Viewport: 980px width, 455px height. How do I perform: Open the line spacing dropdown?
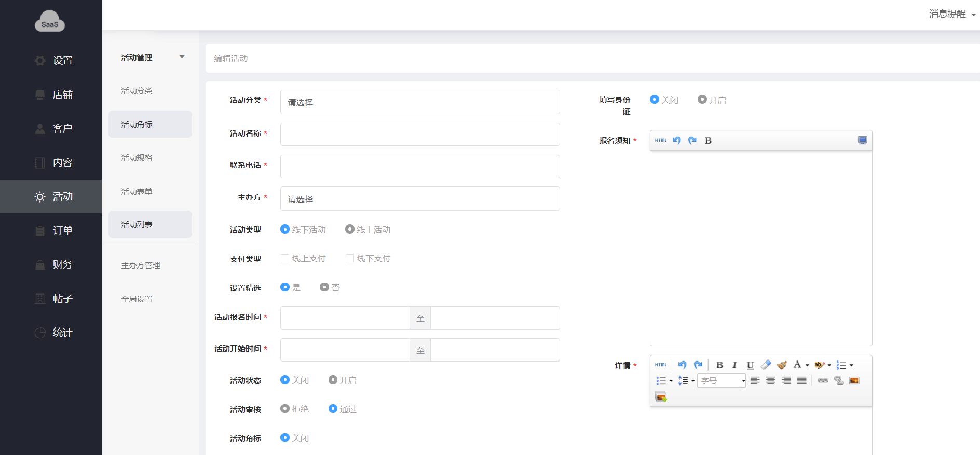[693, 381]
